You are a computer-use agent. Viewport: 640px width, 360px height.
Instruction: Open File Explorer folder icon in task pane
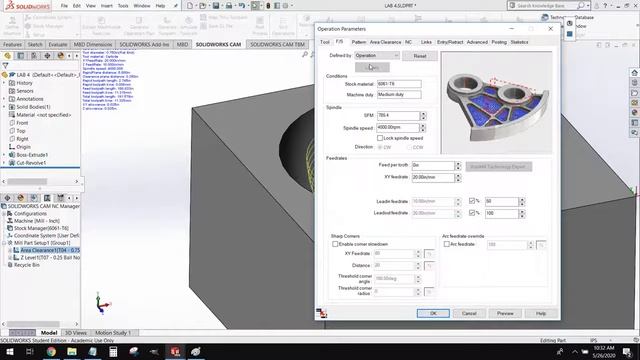[634, 93]
